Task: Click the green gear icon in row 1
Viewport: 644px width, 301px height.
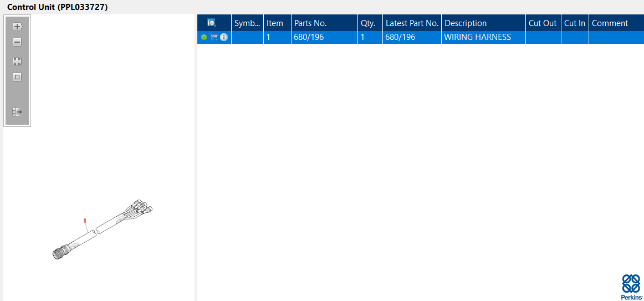Action: click(204, 37)
